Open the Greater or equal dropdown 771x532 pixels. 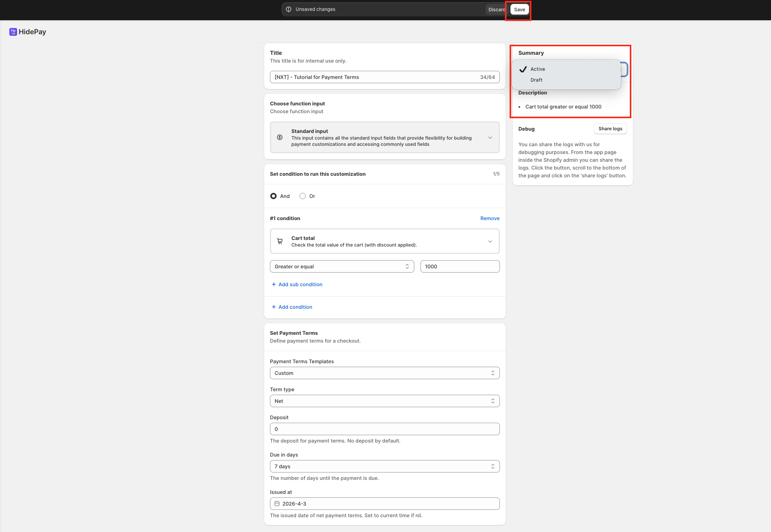pyautogui.click(x=342, y=267)
